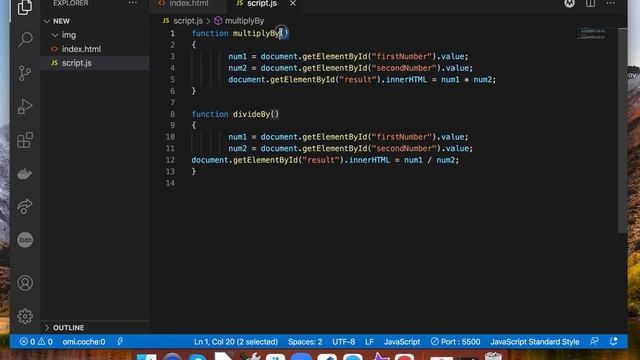Open the Run and Debug view
This screenshot has height=360, width=640.
[25, 107]
